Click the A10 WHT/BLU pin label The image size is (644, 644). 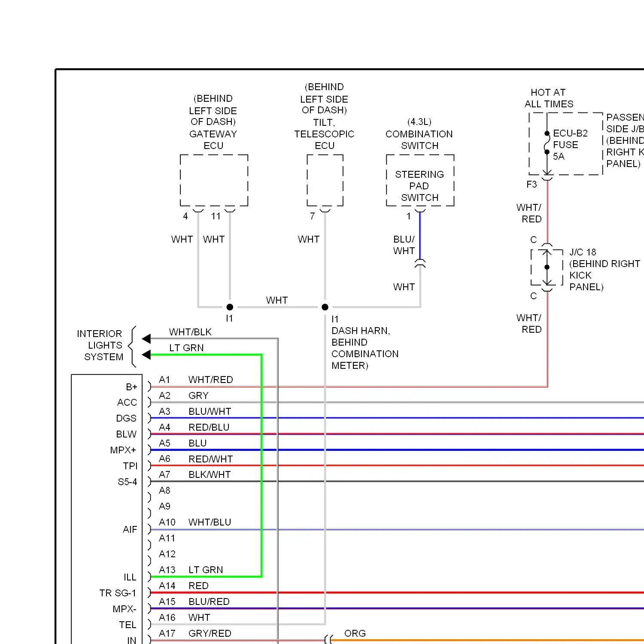point(195,522)
